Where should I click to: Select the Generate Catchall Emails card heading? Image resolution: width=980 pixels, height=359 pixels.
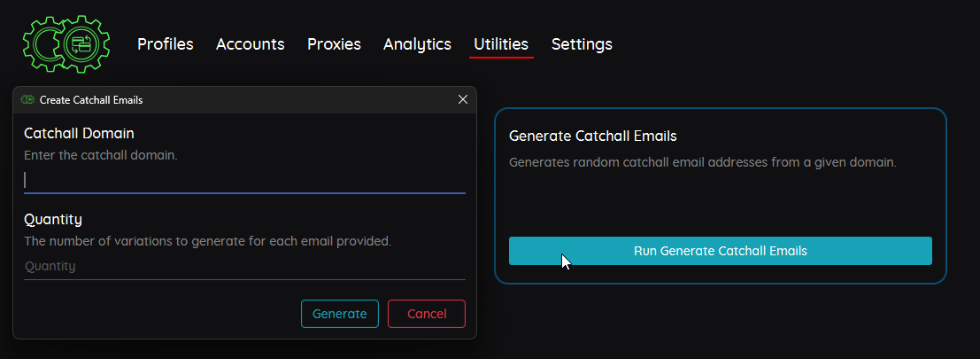[593, 136]
